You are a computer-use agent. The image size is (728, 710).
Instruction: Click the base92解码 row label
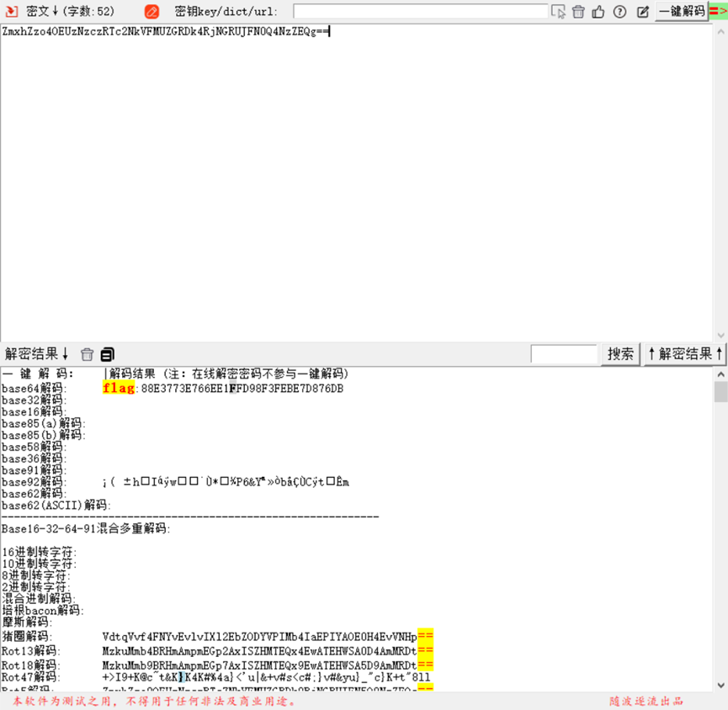pos(35,482)
